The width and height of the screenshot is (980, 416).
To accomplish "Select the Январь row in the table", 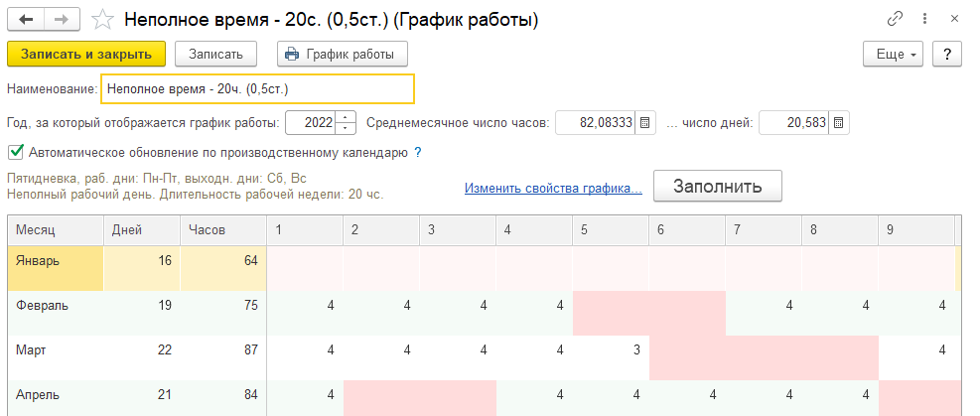I will 56,261.
